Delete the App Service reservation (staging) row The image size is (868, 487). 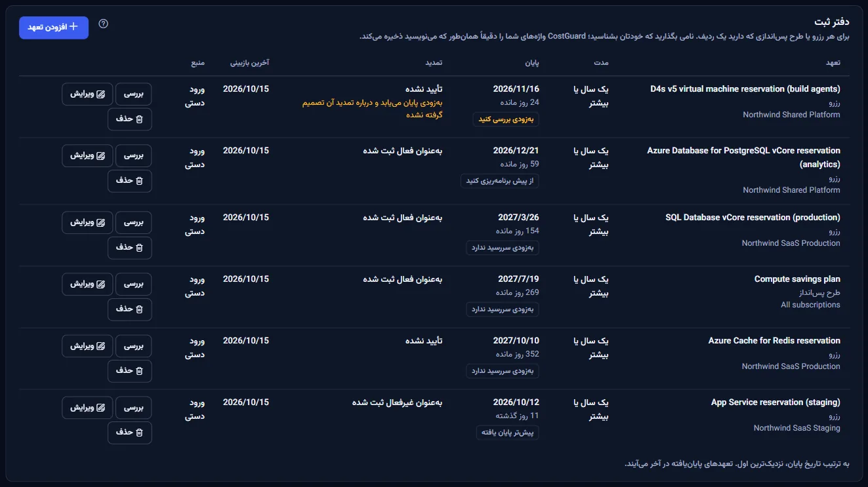coord(129,433)
